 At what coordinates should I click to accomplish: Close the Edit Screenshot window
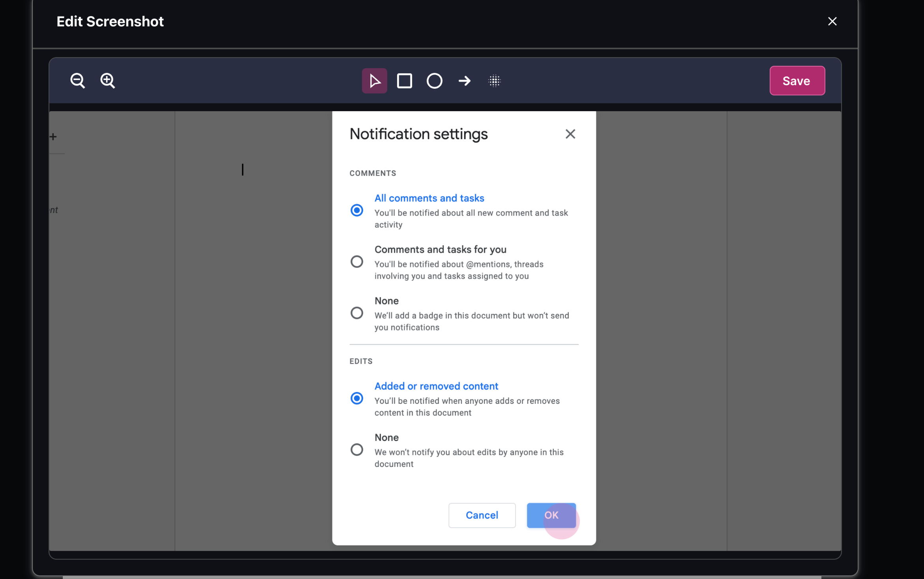click(832, 21)
